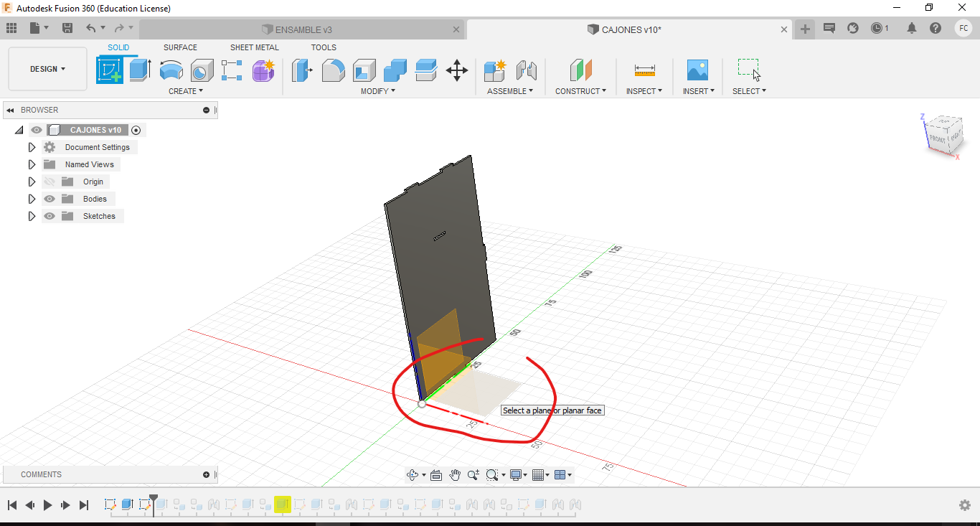The width and height of the screenshot is (980, 526).
Task: Open the Display Settings monitor icon
Action: (515, 475)
